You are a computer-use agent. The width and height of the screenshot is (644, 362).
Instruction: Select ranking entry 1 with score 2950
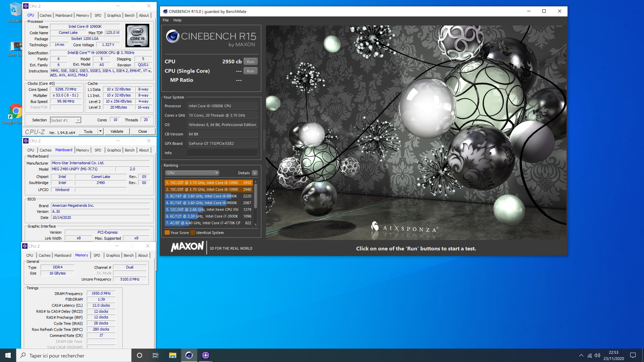tap(208, 183)
